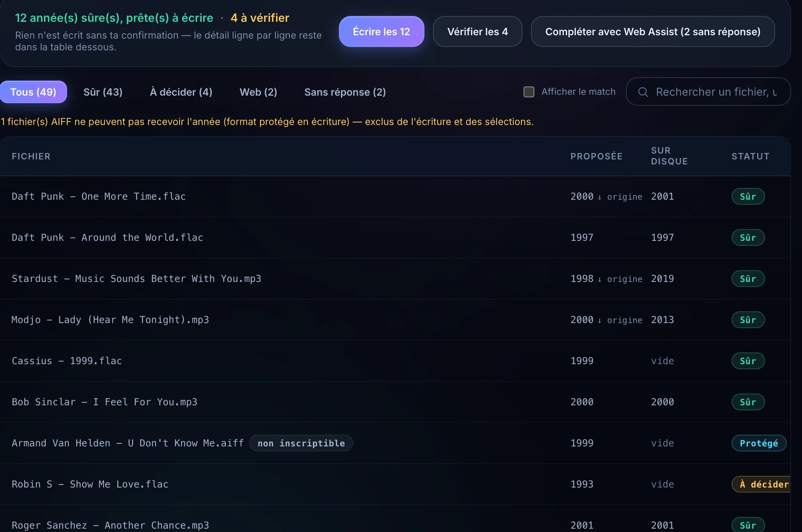Image resolution: width=802 pixels, height=532 pixels.
Task: Click the 'Sûr' badge on Cassius row
Action: (x=748, y=361)
